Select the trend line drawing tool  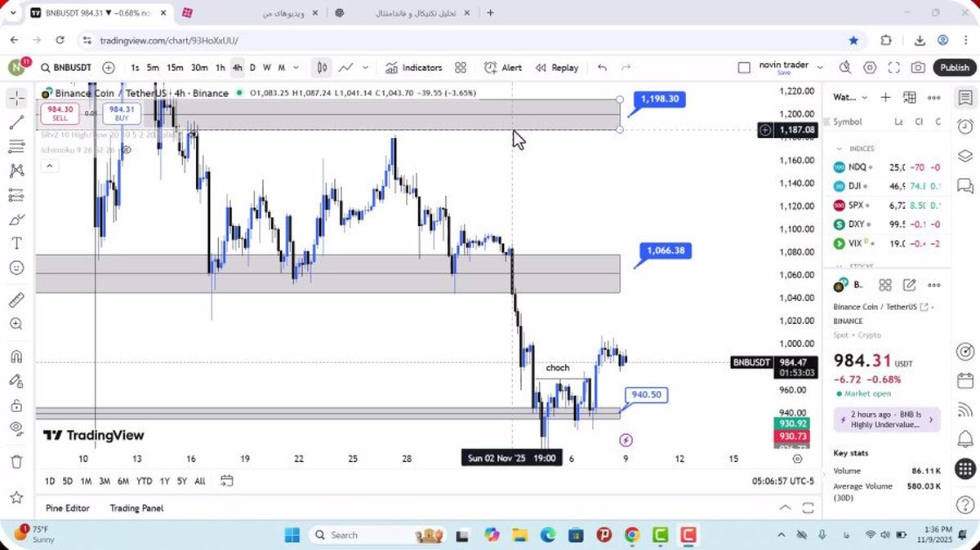pyautogui.click(x=16, y=122)
